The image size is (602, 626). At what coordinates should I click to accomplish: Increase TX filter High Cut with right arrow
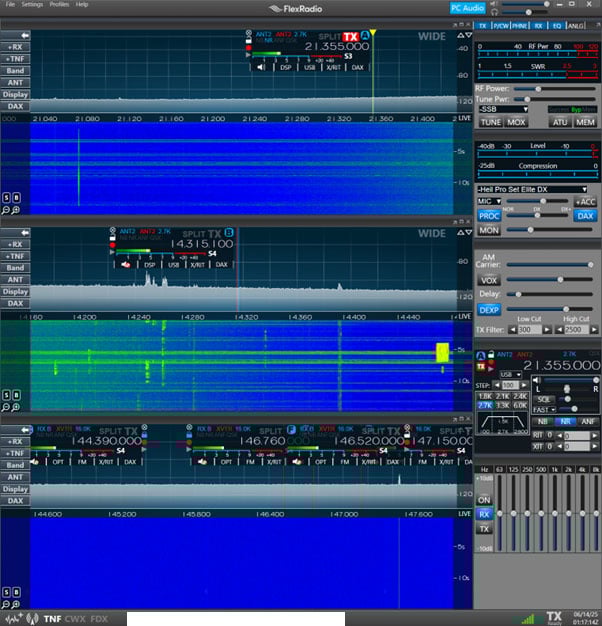pos(594,330)
